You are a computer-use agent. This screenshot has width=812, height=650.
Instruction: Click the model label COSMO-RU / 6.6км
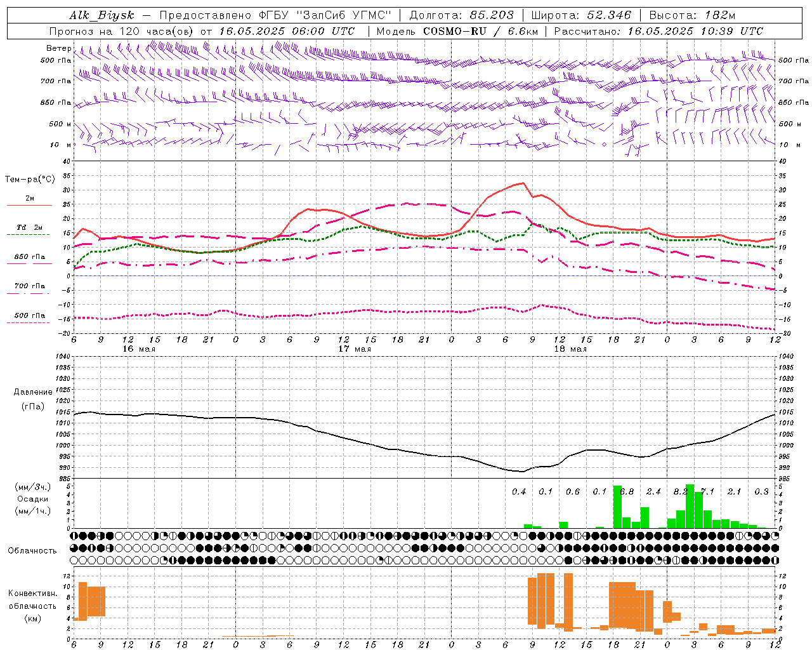tap(480, 31)
